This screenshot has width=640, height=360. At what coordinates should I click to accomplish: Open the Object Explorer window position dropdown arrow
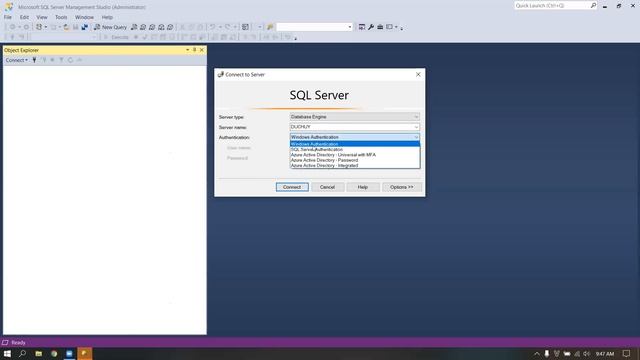point(187,50)
